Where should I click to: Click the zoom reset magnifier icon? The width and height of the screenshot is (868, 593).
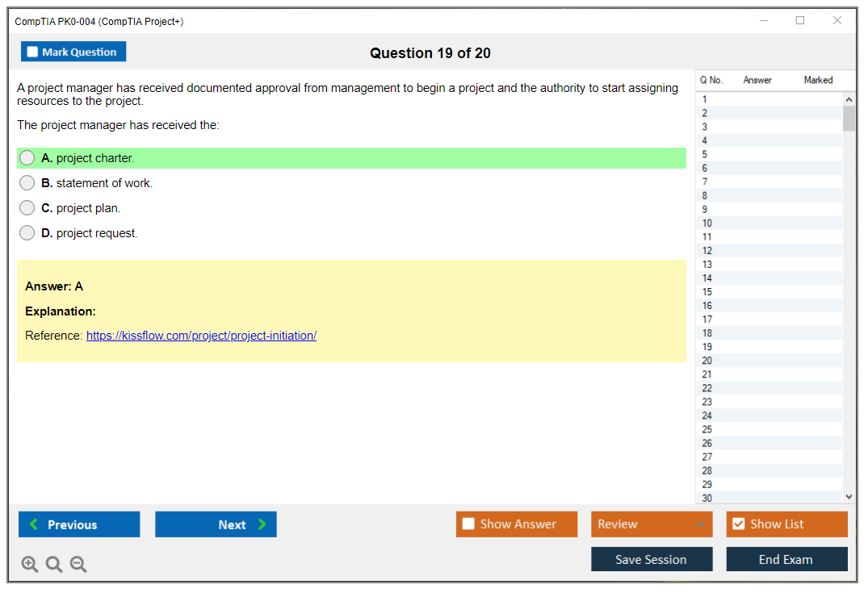[54, 565]
